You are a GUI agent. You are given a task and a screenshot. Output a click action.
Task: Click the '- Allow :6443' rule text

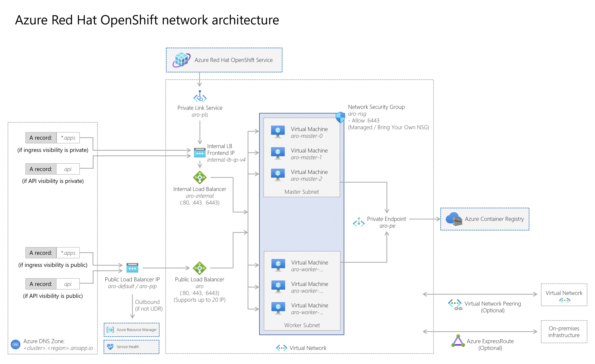click(364, 120)
